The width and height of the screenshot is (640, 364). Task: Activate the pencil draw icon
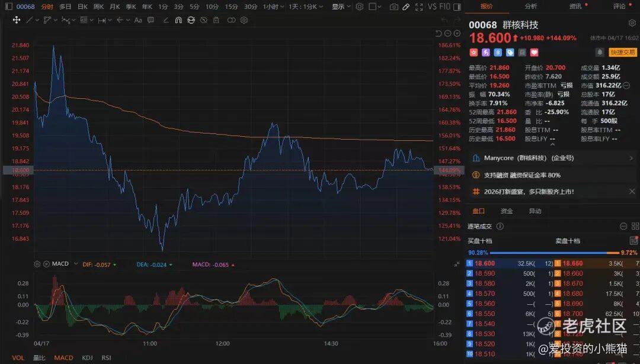click(x=406, y=7)
